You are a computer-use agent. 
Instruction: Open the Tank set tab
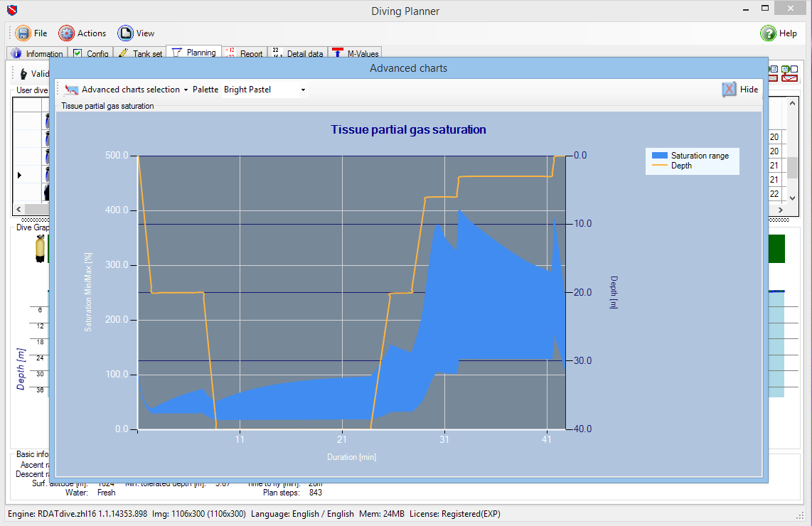(139, 54)
